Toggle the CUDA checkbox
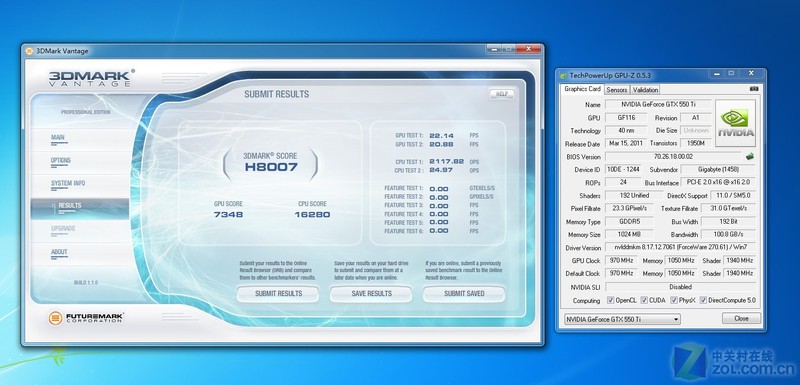This screenshot has height=385, width=800. [x=644, y=300]
